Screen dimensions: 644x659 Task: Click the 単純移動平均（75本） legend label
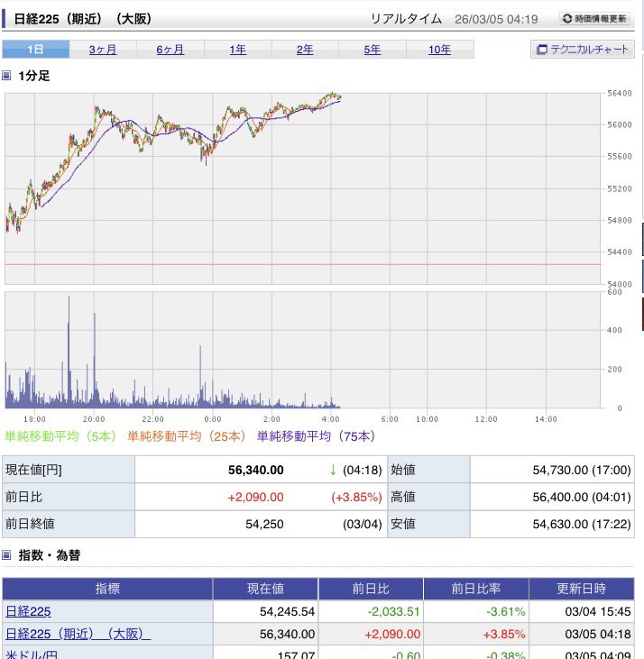(x=316, y=436)
